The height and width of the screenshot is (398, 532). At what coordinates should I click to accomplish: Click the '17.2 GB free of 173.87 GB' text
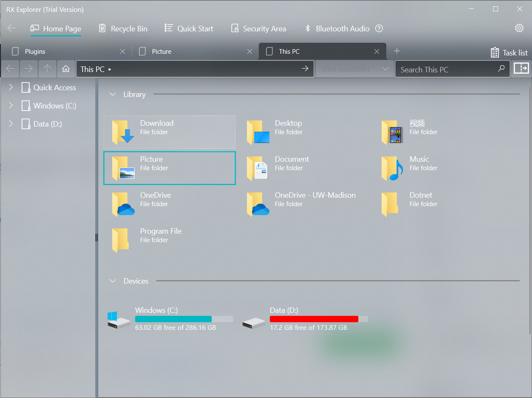point(308,327)
